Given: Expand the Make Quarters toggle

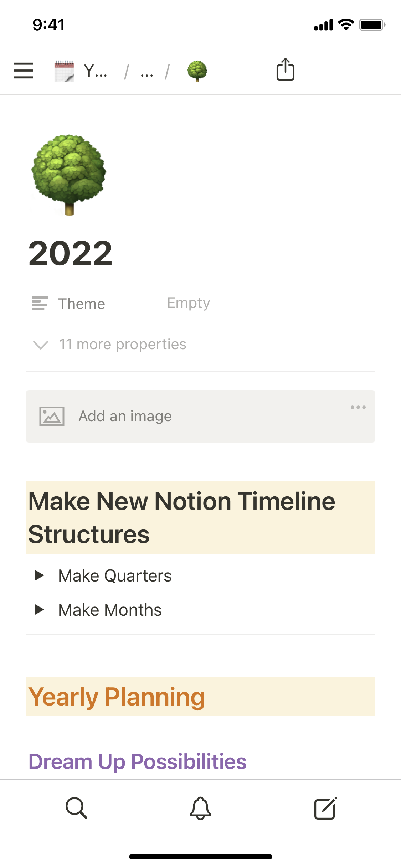Looking at the screenshot, I should pos(40,575).
